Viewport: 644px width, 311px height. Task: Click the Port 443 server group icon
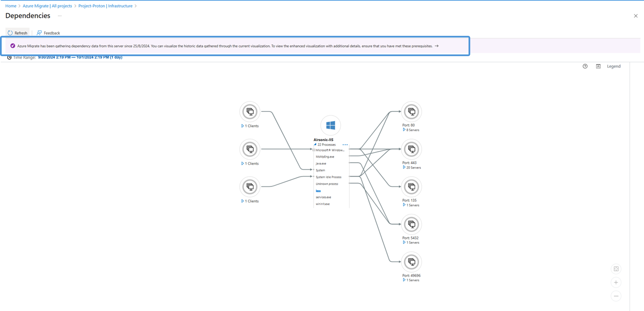pos(411,149)
